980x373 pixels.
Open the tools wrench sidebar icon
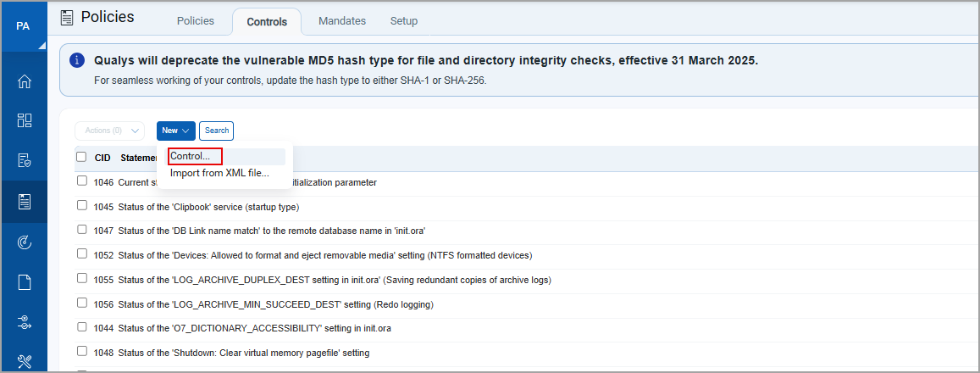click(24, 361)
